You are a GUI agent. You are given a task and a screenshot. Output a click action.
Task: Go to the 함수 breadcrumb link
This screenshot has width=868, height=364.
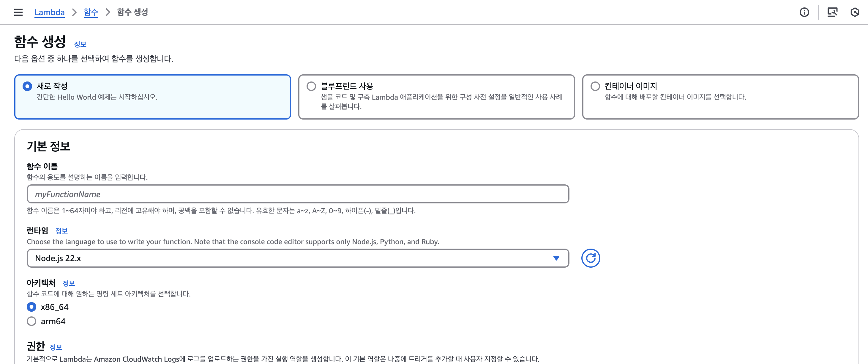point(91,12)
